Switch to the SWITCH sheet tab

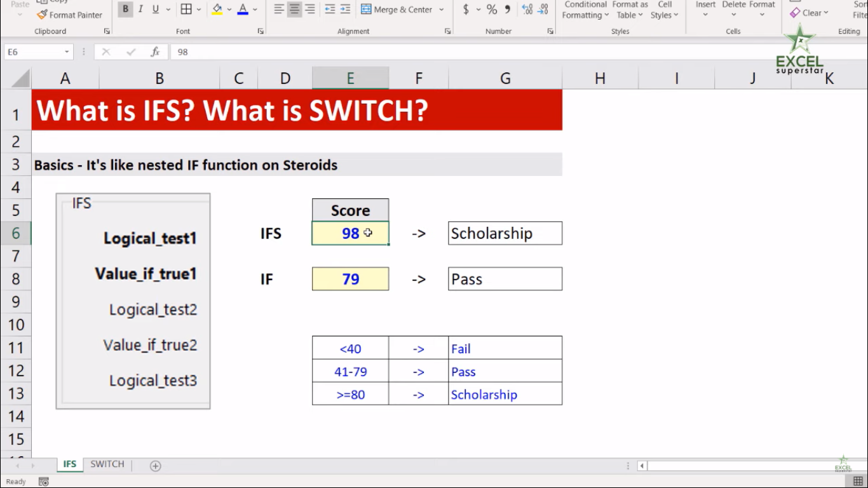tap(107, 464)
